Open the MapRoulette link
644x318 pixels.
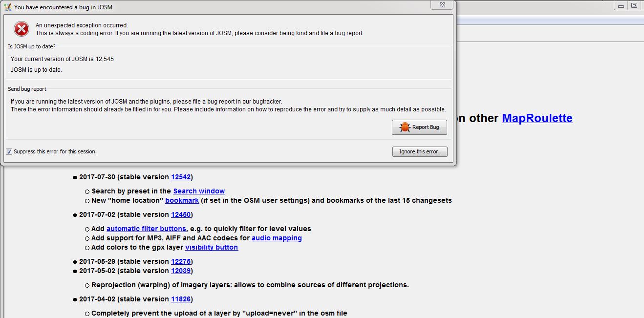[x=537, y=118]
